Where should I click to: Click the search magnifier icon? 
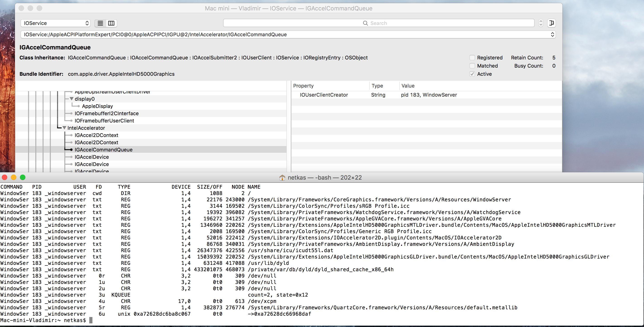pyautogui.click(x=365, y=23)
